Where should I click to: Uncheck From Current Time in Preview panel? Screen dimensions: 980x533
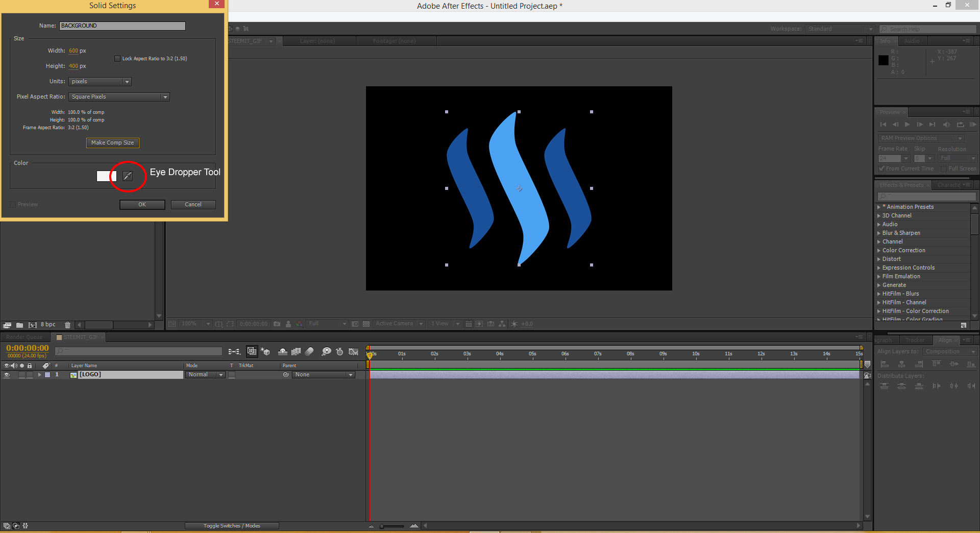tap(881, 168)
